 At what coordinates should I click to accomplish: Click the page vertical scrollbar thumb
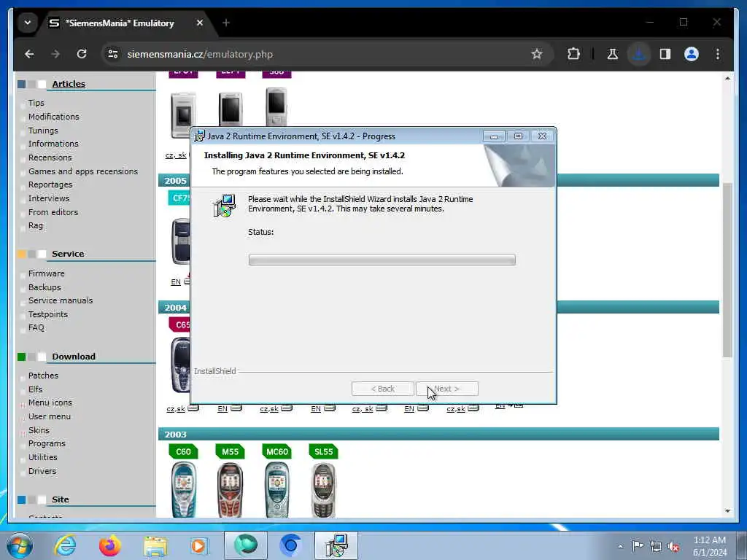point(727,270)
